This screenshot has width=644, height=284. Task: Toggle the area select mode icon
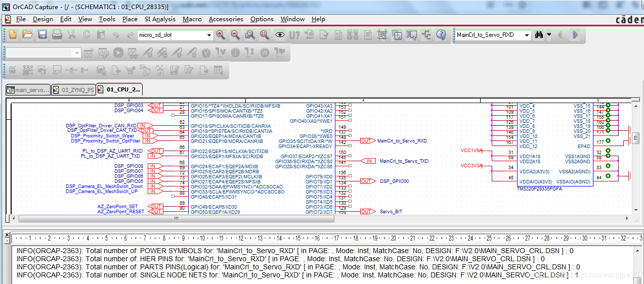click(397, 35)
